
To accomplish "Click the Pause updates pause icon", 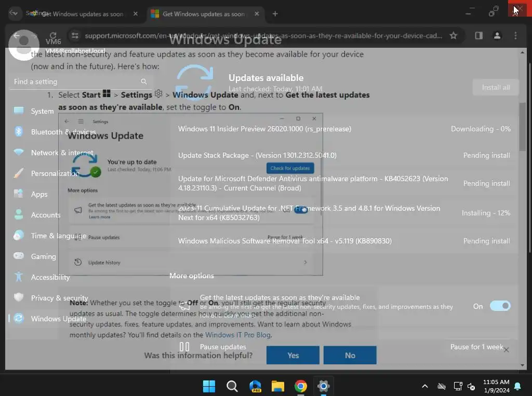I will click(x=184, y=347).
